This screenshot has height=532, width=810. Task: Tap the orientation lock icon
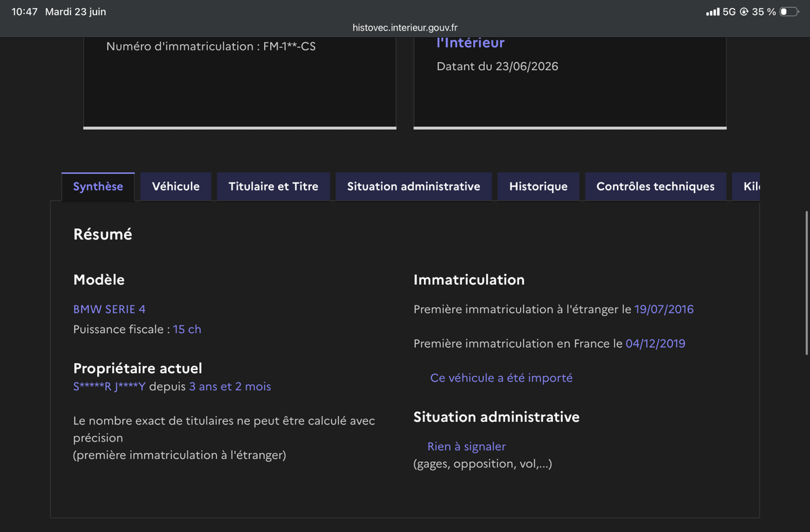coord(744,12)
